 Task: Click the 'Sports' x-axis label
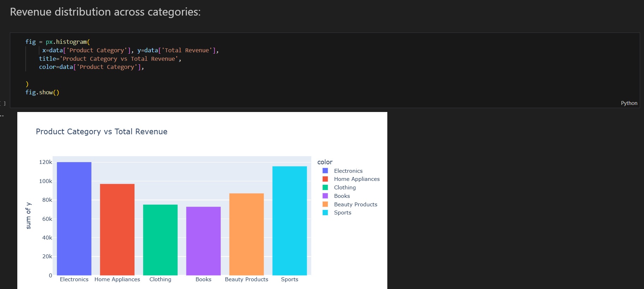coord(290,279)
